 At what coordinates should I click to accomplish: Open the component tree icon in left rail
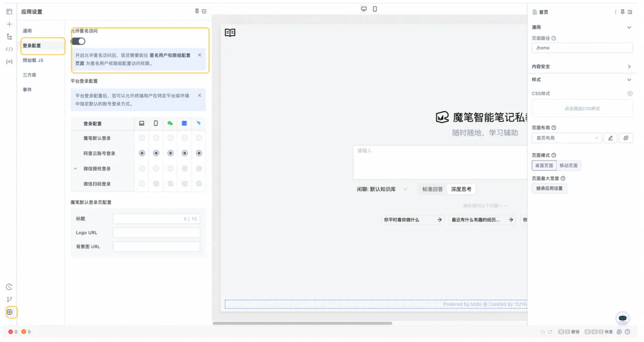(x=9, y=37)
